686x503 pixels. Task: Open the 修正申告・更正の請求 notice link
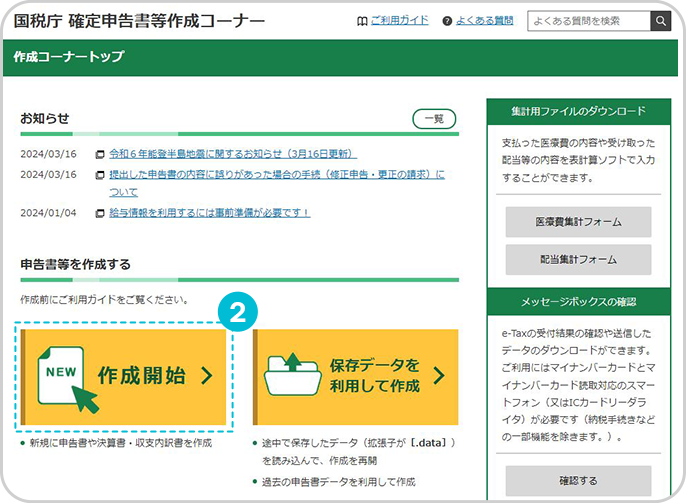coord(277,183)
